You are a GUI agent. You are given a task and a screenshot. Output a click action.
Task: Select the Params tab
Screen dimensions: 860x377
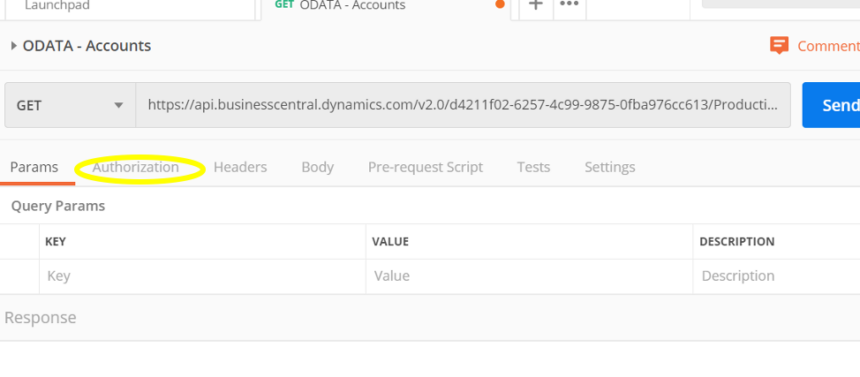(x=34, y=167)
